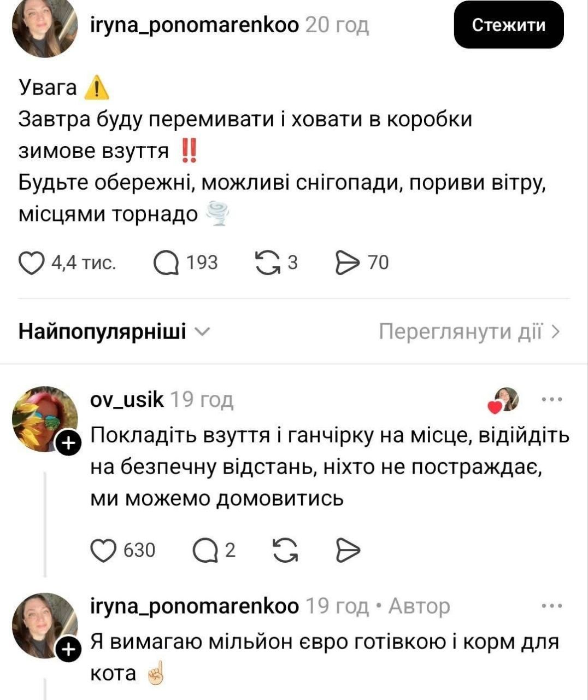Repost ov_usik's comment

coord(285,550)
